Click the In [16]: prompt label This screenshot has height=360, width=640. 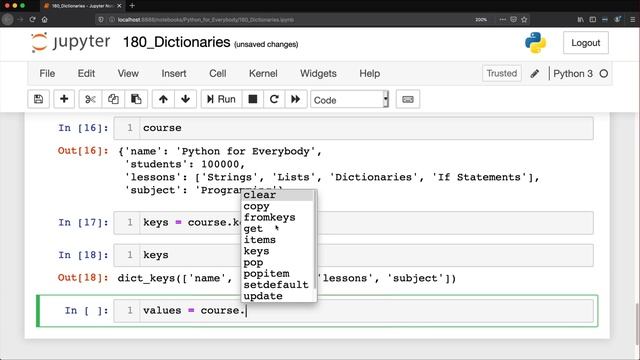click(x=83, y=128)
